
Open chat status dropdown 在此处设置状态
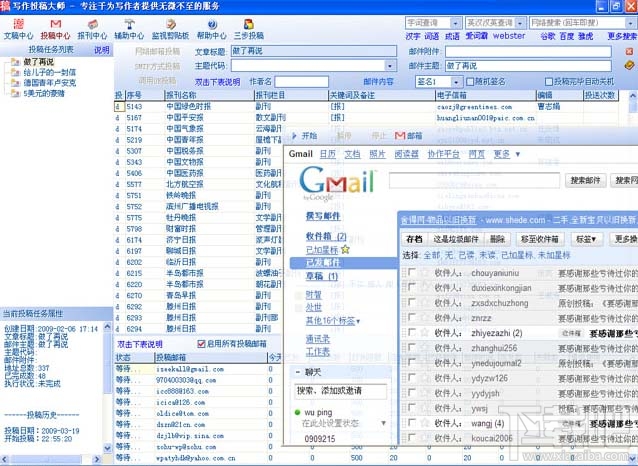383,423
